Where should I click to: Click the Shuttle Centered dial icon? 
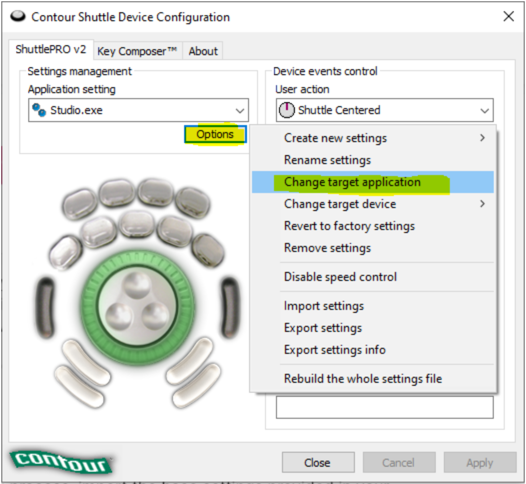[287, 110]
